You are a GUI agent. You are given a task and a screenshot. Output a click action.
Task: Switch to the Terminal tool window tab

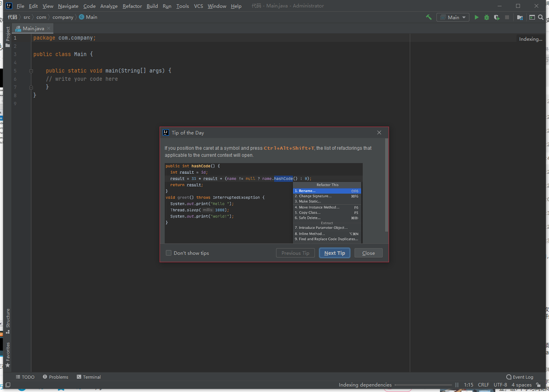[x=89, y=377]
